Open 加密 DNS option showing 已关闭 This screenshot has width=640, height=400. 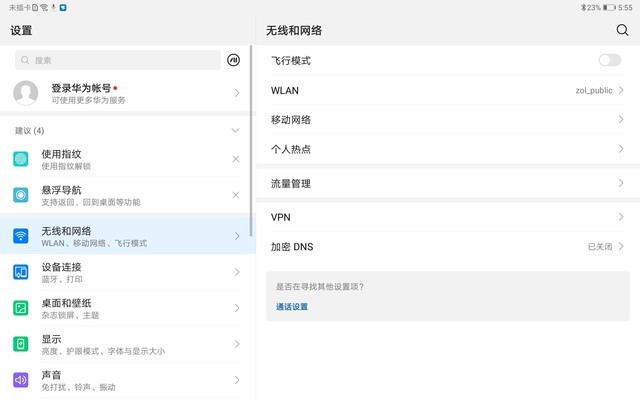coord(447,246)
